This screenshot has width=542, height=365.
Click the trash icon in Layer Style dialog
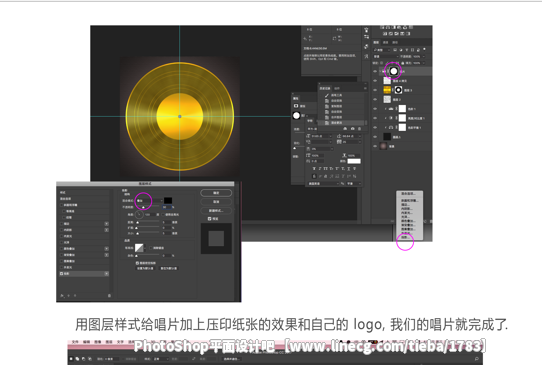click(109, 296)
